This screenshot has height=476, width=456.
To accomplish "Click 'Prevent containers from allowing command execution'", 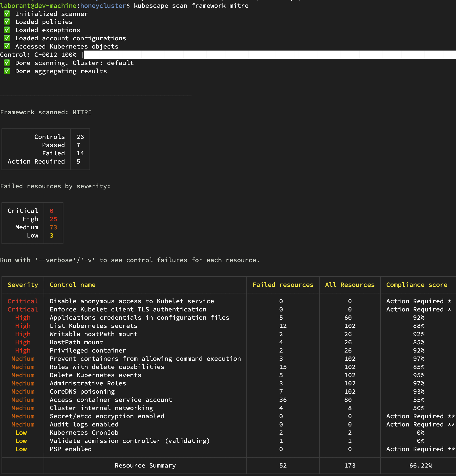I will 145,359.
